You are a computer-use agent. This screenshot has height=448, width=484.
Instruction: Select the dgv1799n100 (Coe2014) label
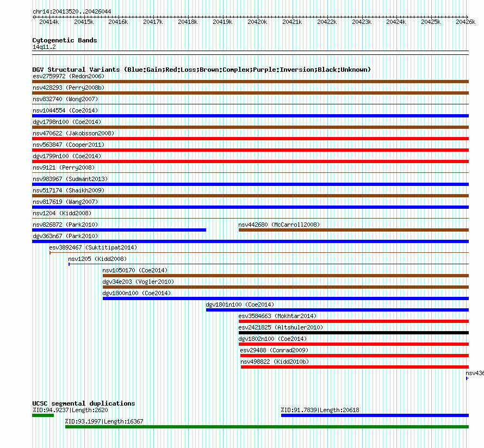[x=67, y=156]
